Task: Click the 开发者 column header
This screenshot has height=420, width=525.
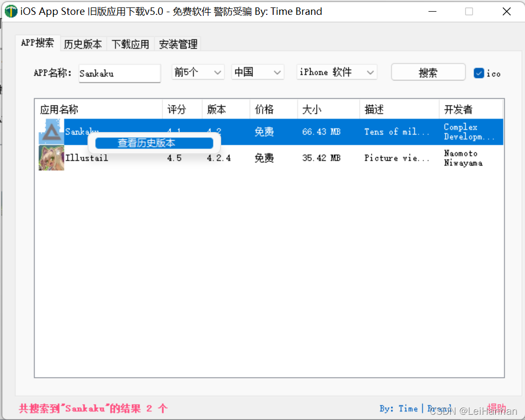Action: [471, 109]
